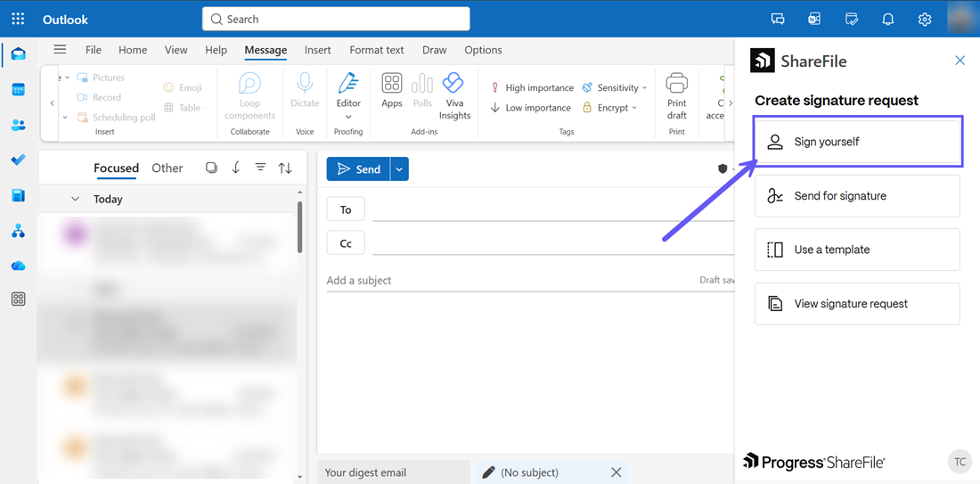Mark message as High importance
980x484 pixels.
[x=531, y=87]
